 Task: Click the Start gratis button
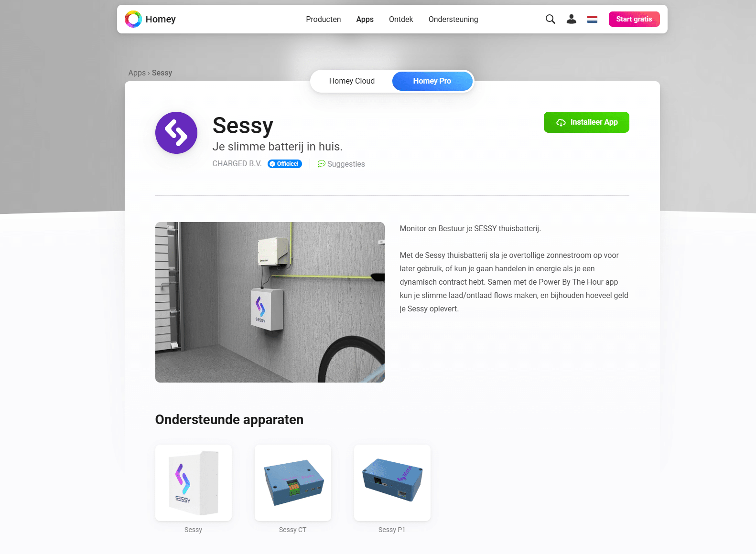(634, 19)
